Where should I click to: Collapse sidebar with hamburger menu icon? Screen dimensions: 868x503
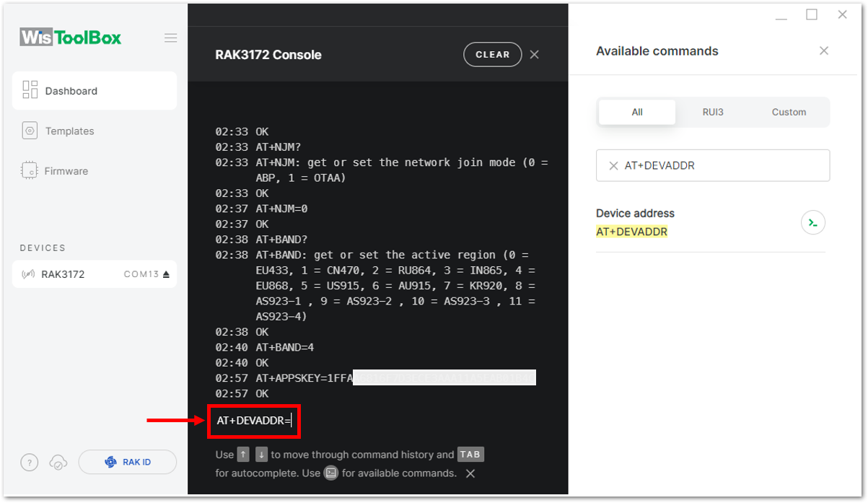coord(170,38)
